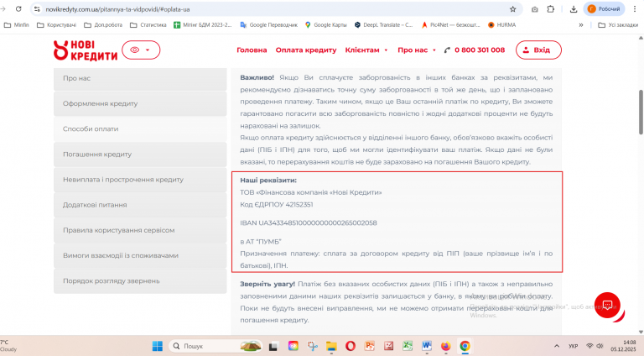Select Правила користування сервісом section
This screenshot has width=644, height=356.
click(140, 230)
